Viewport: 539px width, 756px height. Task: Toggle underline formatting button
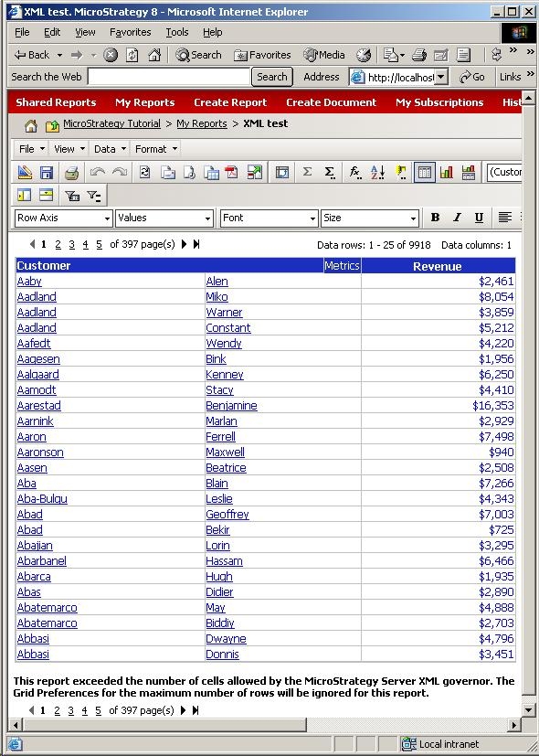click(479, 218)
